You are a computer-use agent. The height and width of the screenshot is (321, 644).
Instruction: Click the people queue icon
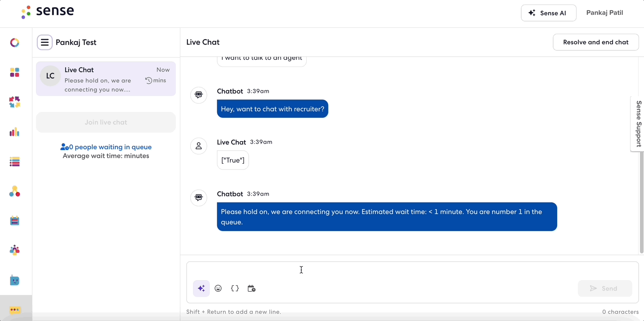click(64, 147)
